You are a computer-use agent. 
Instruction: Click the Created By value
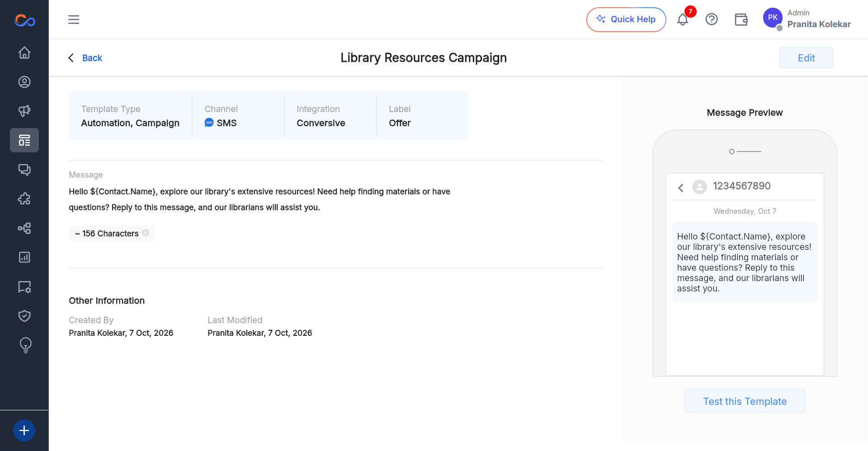click(x=121, y=333)
